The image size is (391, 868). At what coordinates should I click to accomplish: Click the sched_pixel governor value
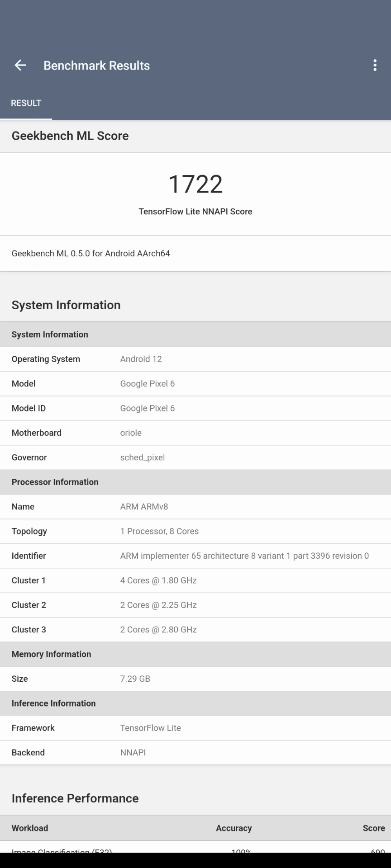click(143, 458)
